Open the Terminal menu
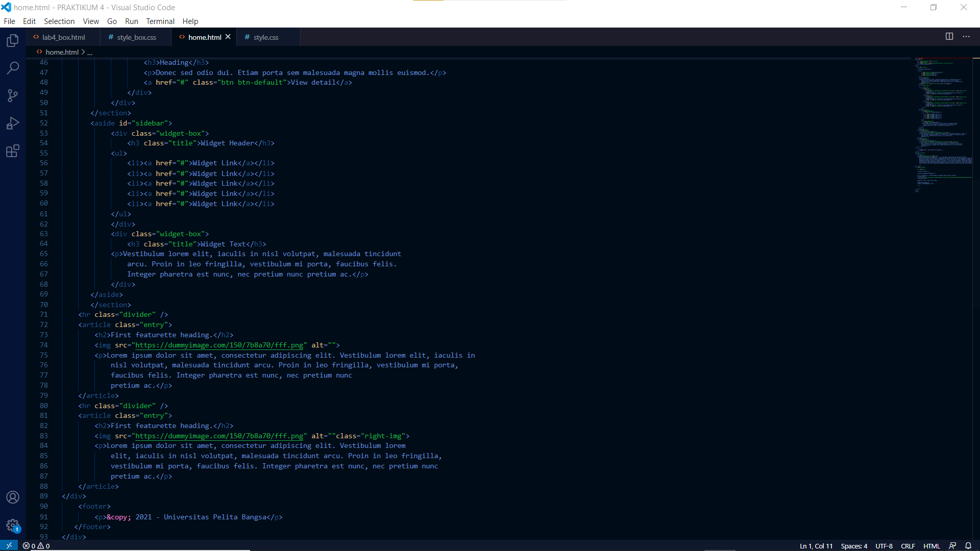This screenshot has height=551, width=980. 160,21
